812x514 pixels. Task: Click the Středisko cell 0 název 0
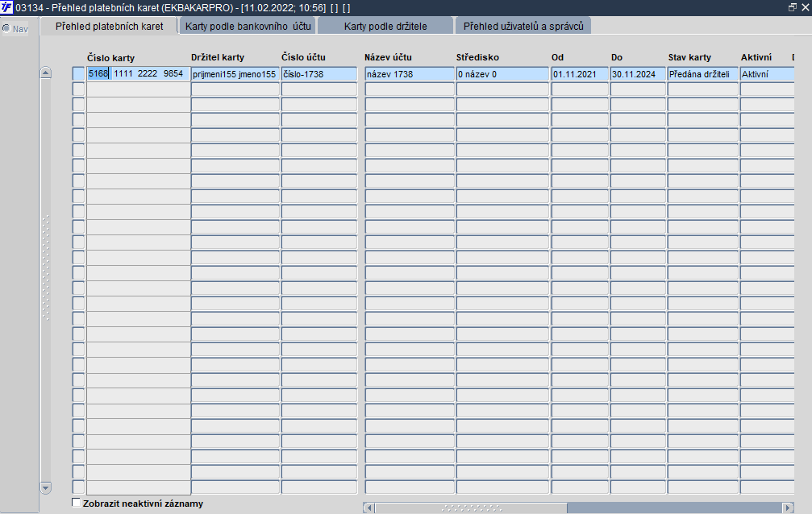[502, 74]
